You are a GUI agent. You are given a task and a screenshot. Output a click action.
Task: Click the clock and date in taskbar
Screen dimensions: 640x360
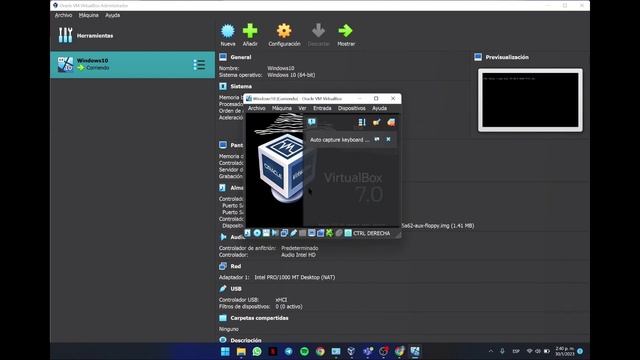[564, 351]
